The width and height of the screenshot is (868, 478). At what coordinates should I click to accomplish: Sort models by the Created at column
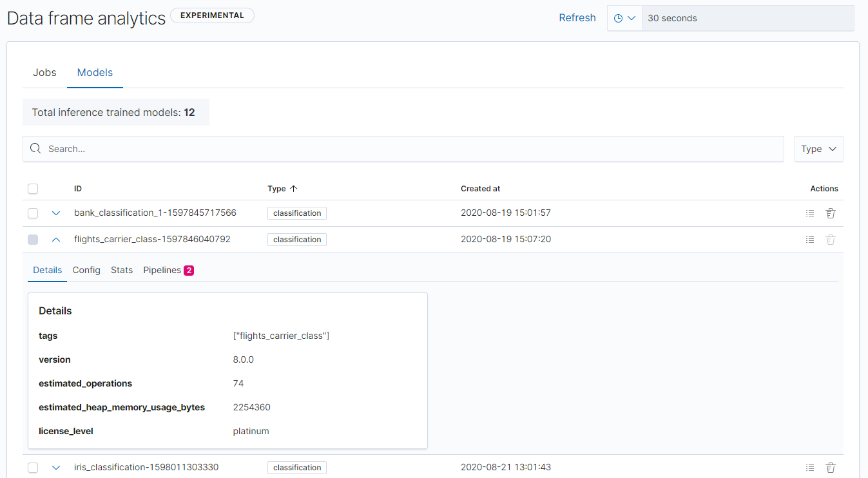[x=480, y=188]
